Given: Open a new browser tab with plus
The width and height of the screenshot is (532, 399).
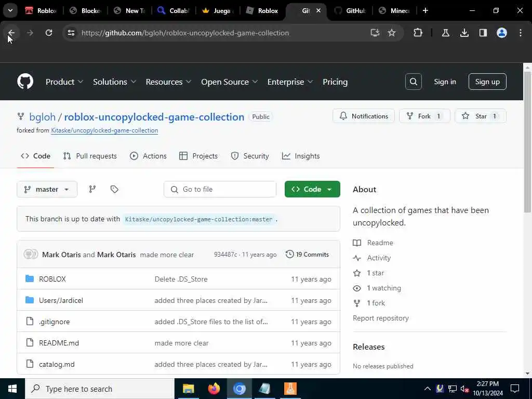Looking at the screenshot, I should tap(425, 10).
